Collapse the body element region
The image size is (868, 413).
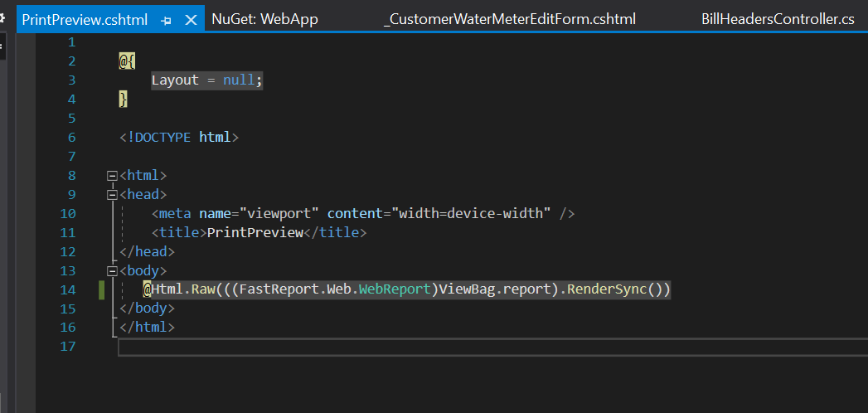[113, 270]
